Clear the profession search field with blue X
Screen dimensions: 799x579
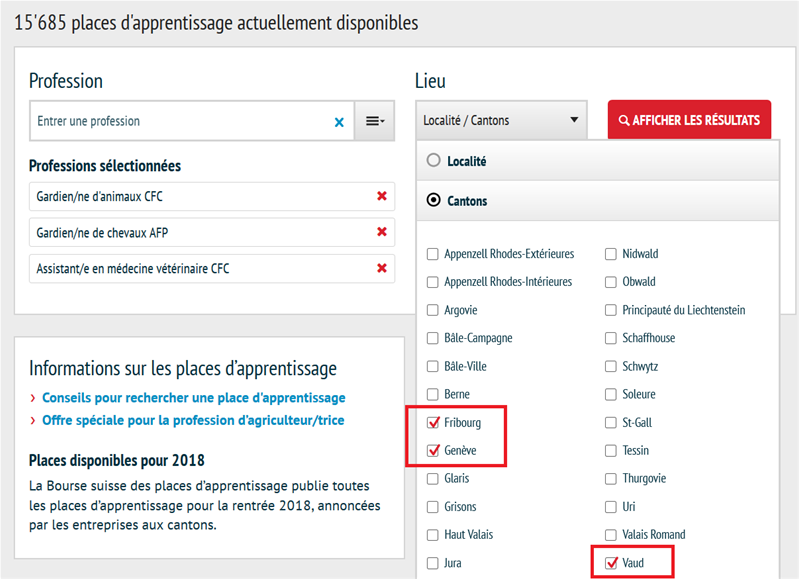tap(339, 122)
